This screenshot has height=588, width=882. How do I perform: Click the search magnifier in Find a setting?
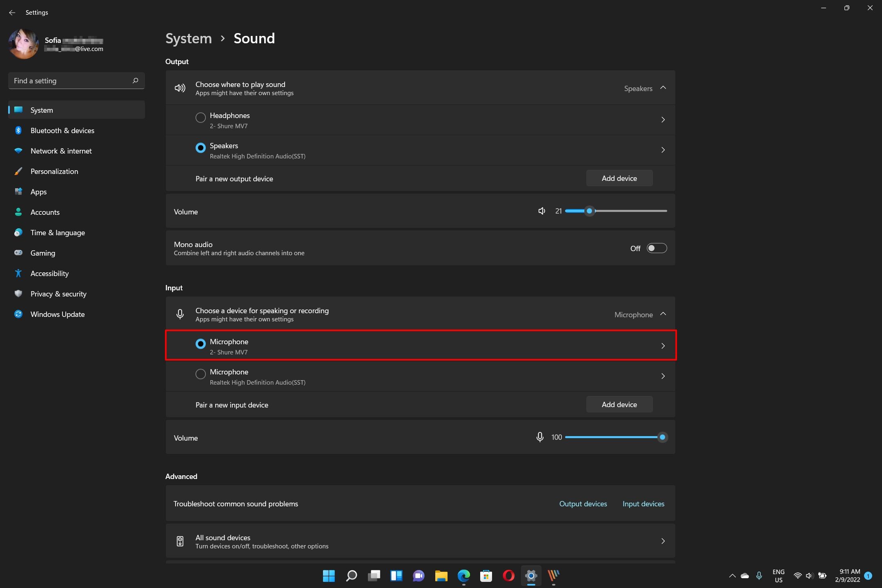pos(136,80)
